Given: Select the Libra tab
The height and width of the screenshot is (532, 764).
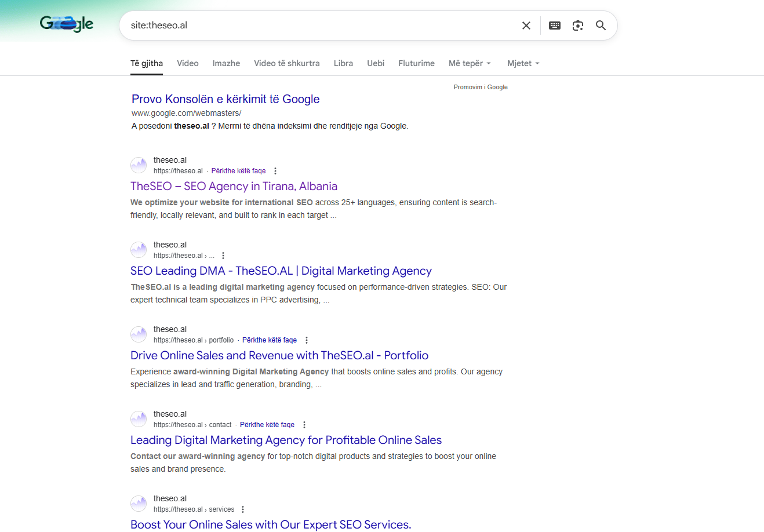Looking at the screenshot, I should pos(343,63).
